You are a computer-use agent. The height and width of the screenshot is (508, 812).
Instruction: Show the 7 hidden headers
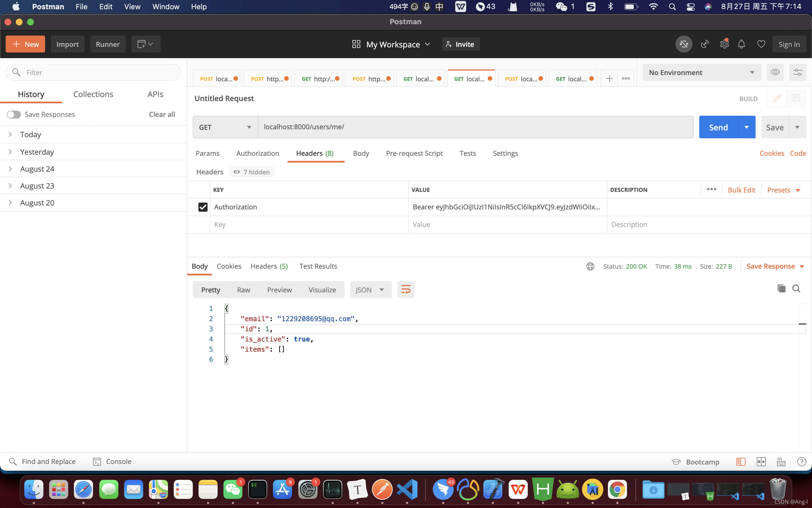coord(252,172)
